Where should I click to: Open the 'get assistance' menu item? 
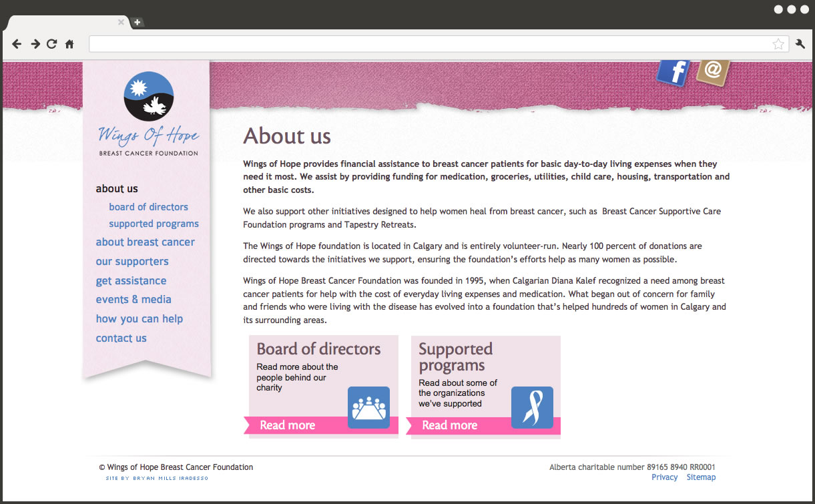coord(131,281)
